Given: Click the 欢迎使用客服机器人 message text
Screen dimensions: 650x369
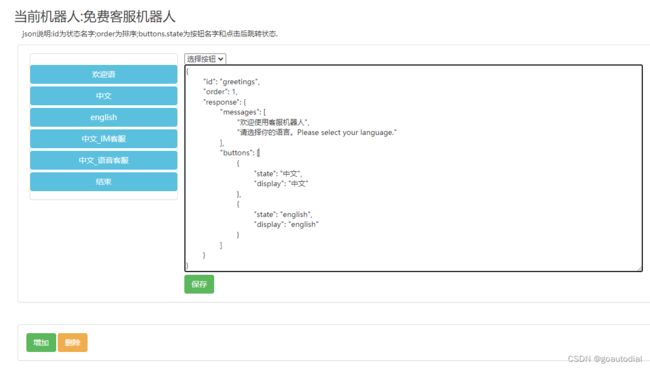Looking at the screenshot, I should (x=273, y=122).
